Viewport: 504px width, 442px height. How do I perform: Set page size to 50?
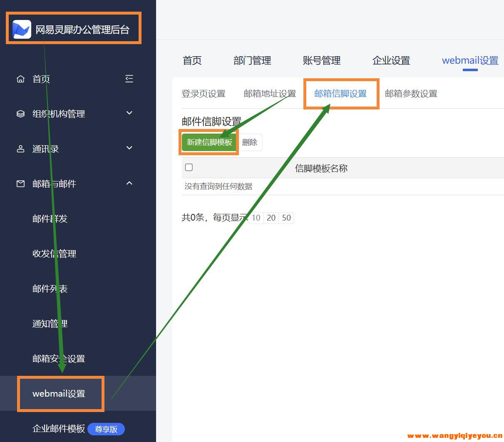[286, 218]
